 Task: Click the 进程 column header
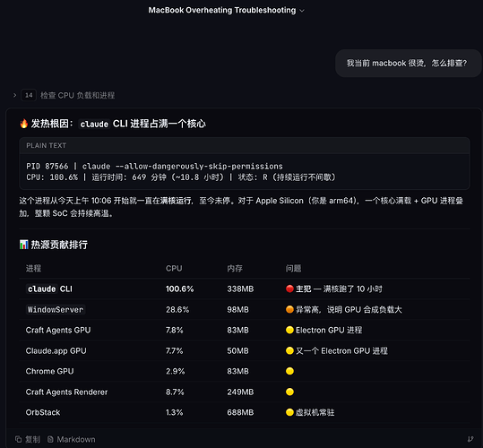tap(33, 269)
